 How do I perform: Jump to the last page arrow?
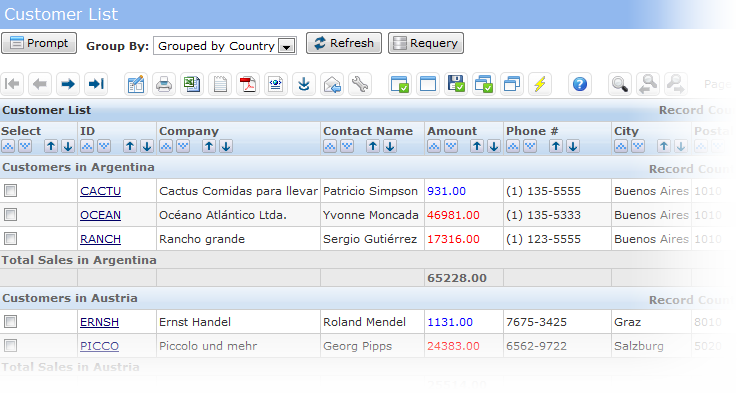(x=96, y=84)
